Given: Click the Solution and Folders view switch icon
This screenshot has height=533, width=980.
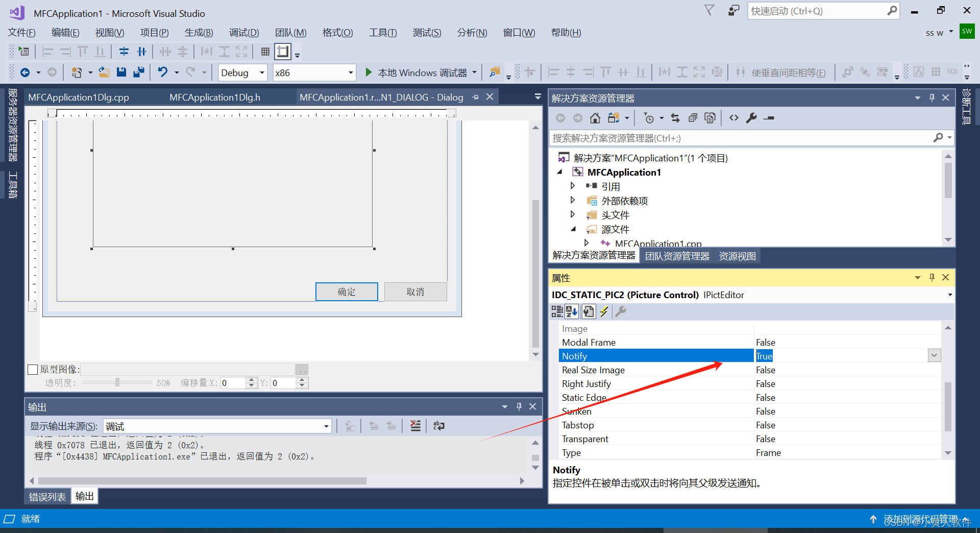Looking at the screenshot, I should (614, 118).
